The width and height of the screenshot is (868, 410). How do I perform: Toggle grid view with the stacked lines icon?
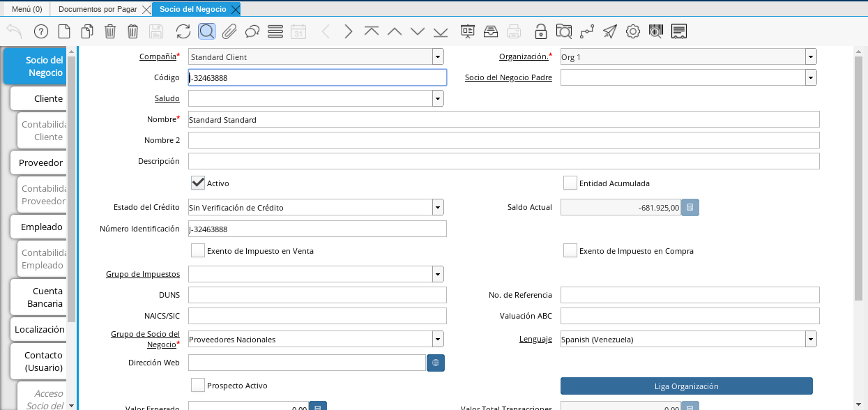point(275,31)
